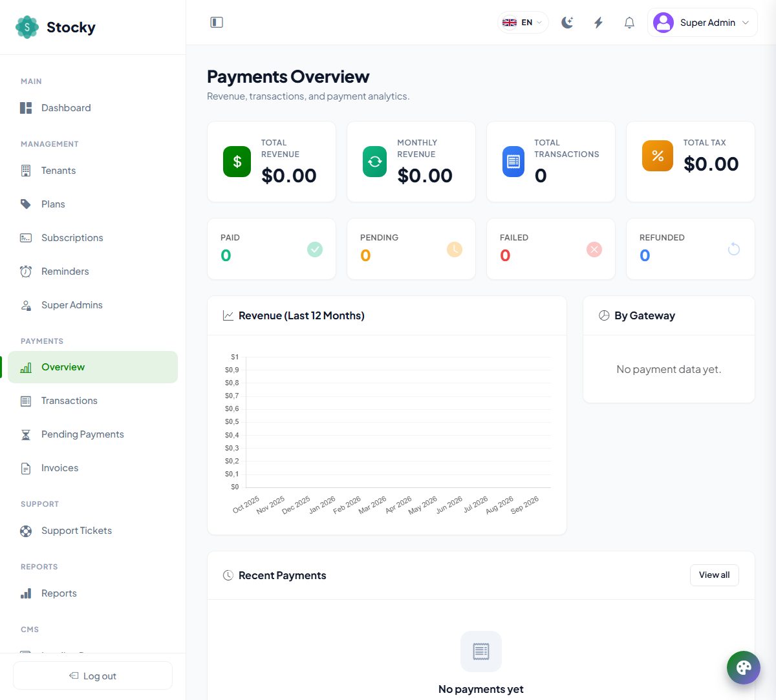Viewport: 776px width, 700px height.
Task: Click the UK flag language icon
Action: [x=510, y=23]
